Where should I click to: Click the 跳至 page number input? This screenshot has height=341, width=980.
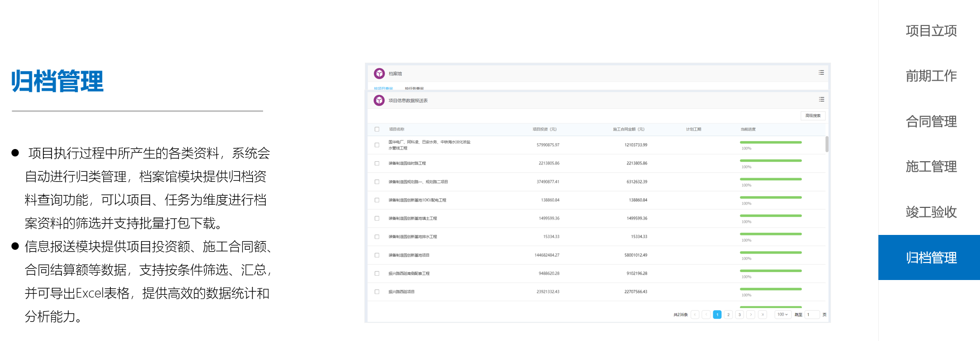tap(812, 314)
